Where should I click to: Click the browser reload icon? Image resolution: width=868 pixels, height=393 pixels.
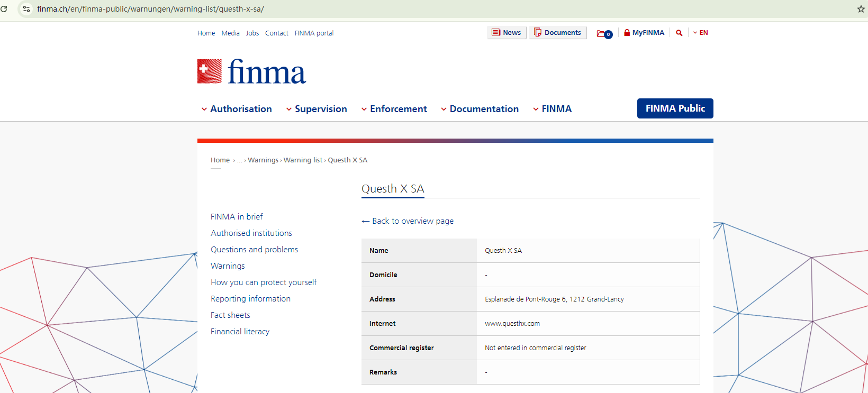click(x=4, y=9)
